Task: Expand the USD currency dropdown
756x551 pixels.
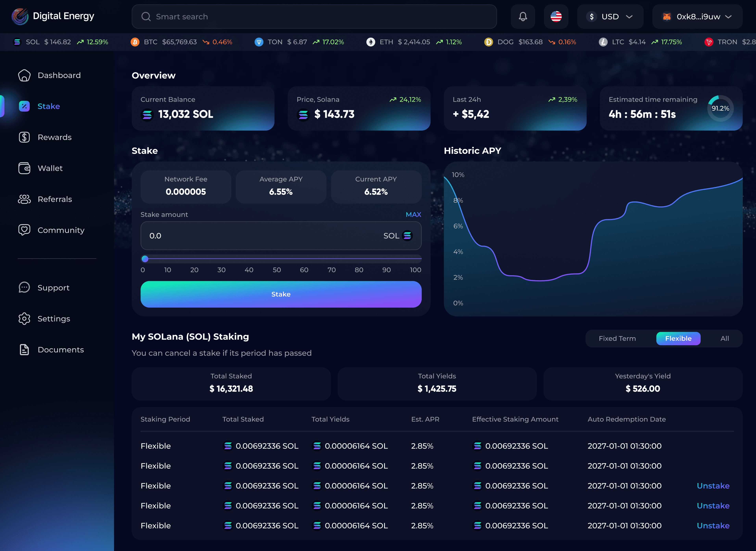Action: (x=610, y=17)
